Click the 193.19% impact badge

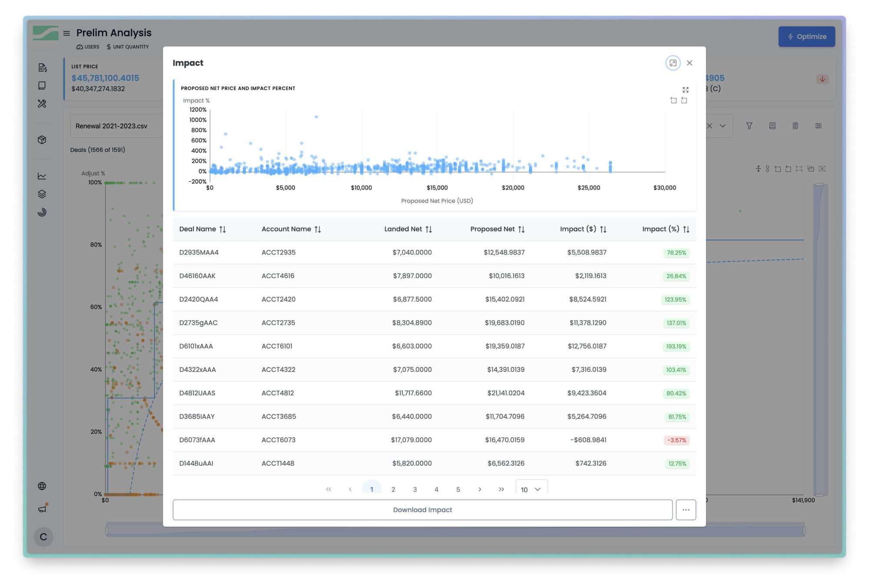(x=676, y=346)
